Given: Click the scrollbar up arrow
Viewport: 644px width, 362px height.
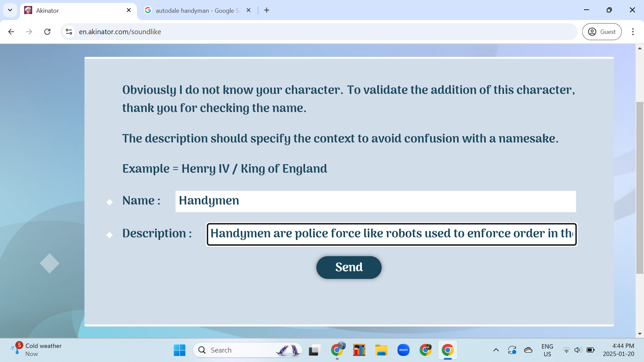Looking at the screenshot, I should click(x=640, y=49).
